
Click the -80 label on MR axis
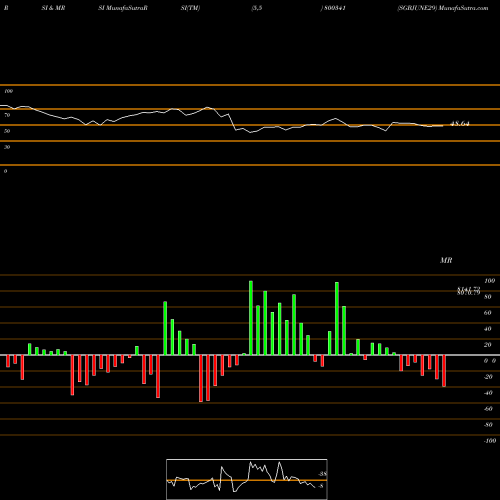coord(488,425)
